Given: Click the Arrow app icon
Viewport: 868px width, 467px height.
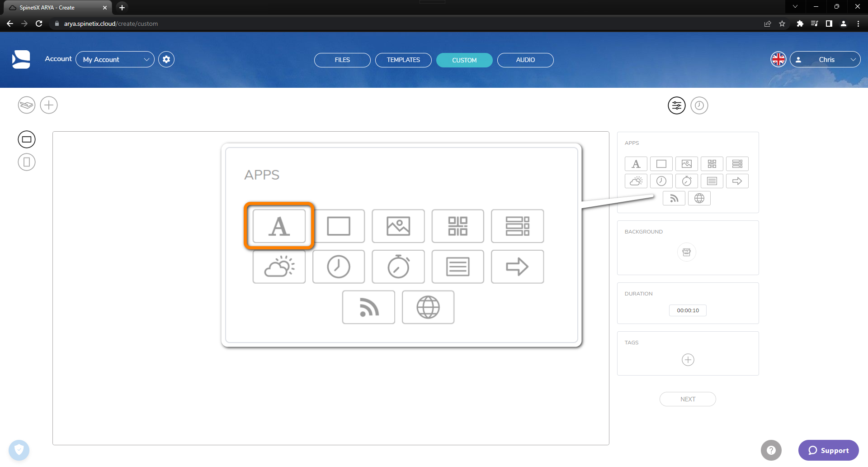Looking at the screenshot, I should (737, 181).
